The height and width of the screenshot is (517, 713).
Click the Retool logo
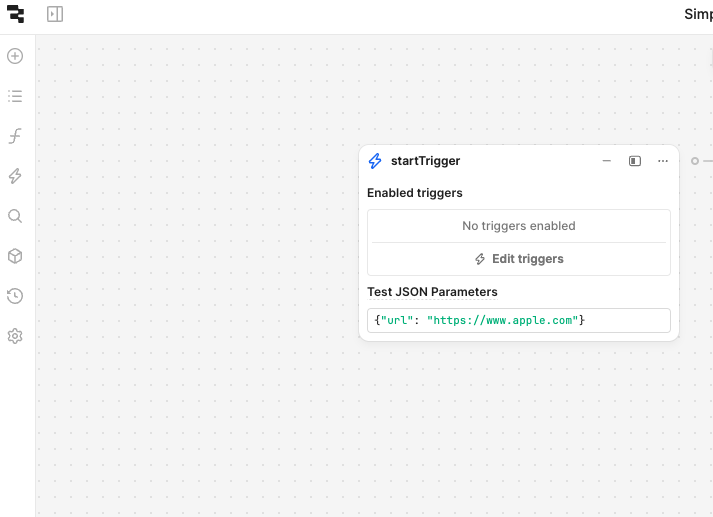pyautogui.click(x=15, y=14)
